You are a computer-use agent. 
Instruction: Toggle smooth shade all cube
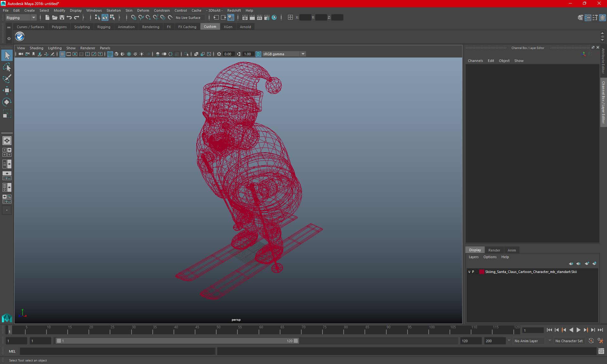(x=116, y=54)
